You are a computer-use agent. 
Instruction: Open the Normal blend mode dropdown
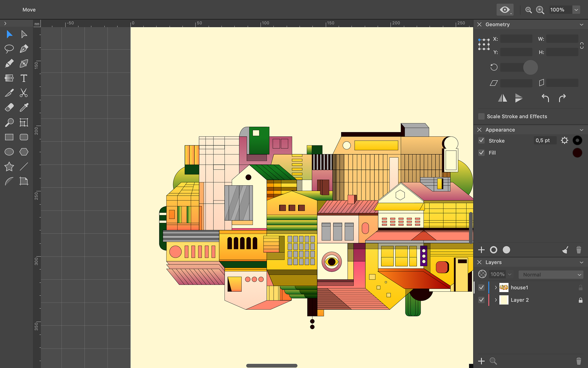tap(551, 275)
